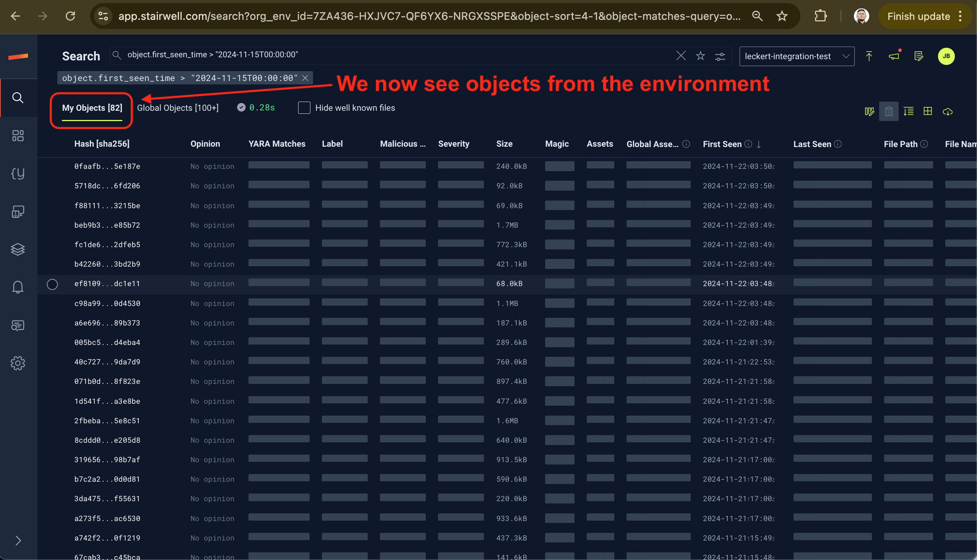Switch to Global Objects [100+] tab
977x560 pixels.
pyautogui.click(x=178, y=108)
